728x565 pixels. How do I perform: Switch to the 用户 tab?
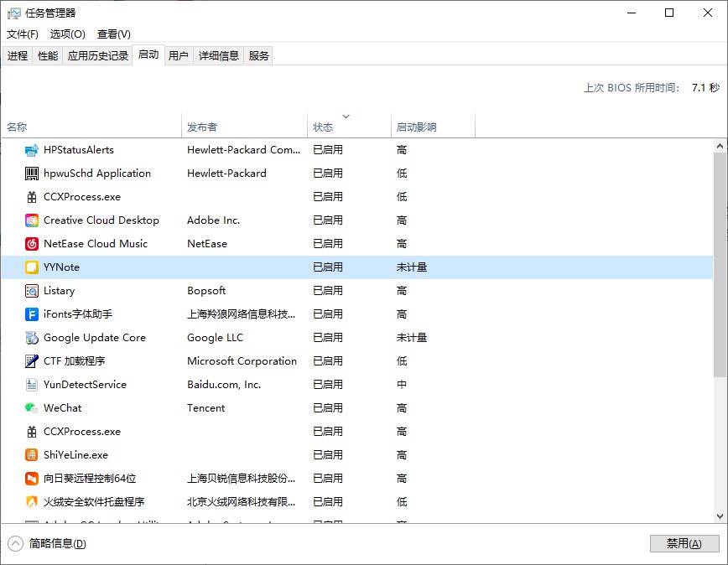179,55
